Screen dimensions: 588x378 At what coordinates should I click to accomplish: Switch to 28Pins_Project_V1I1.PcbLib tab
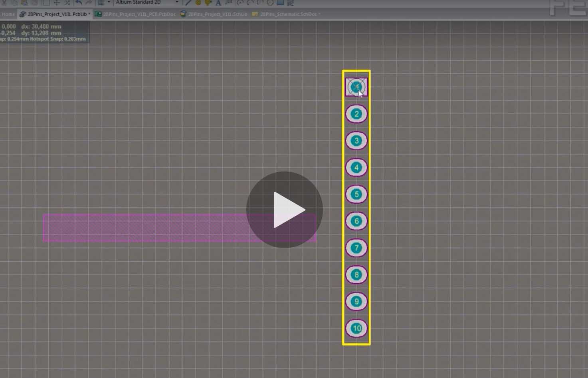pyautogui.click(x=55, y=14)
